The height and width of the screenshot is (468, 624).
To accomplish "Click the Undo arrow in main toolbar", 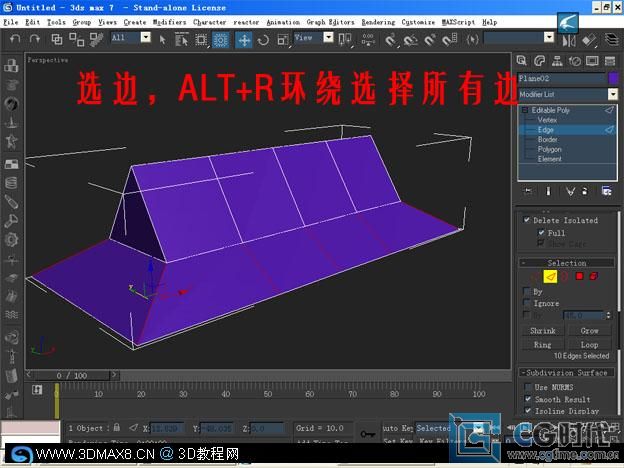I will [14, 39].
